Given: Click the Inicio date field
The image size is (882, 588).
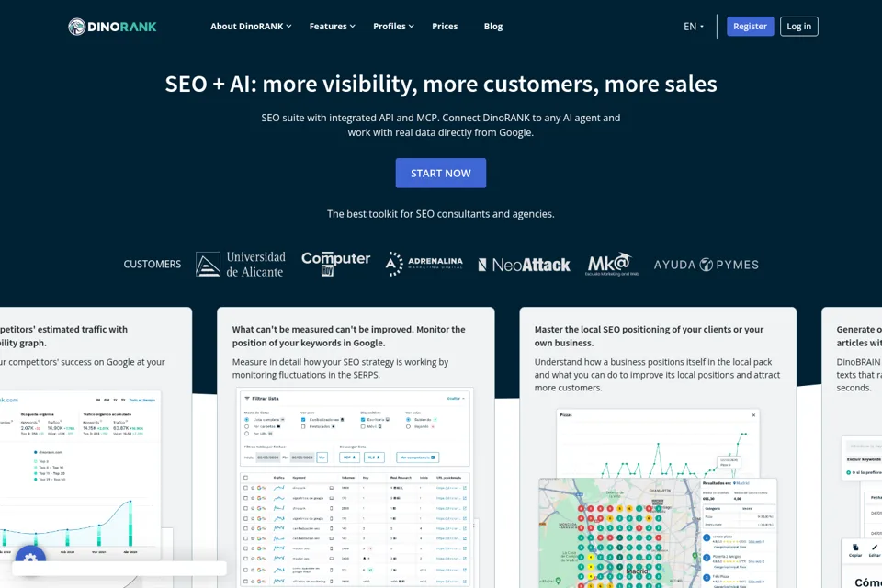Looking at the screenshot, I should point(268,458).
